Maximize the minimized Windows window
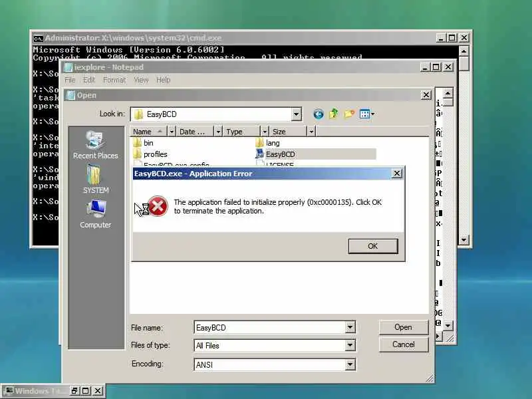Image resolution: width=532 pixels, height=399 pixels. point(86,390)
